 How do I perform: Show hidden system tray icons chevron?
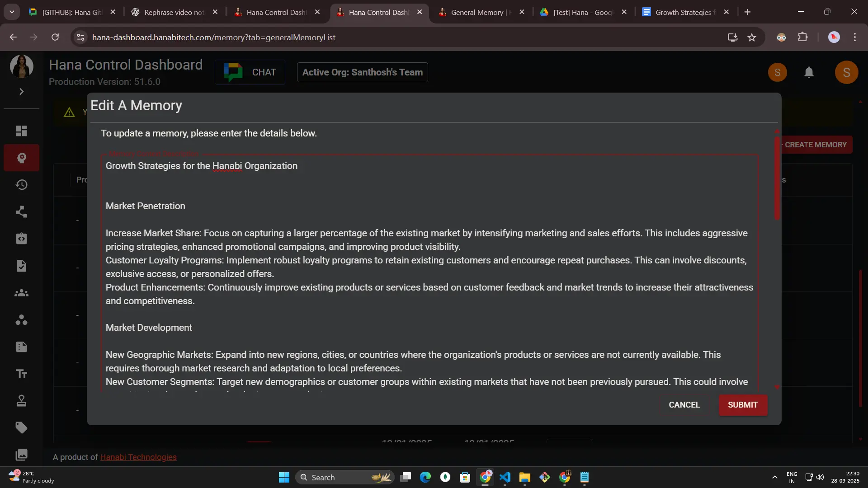click(774, 477)
